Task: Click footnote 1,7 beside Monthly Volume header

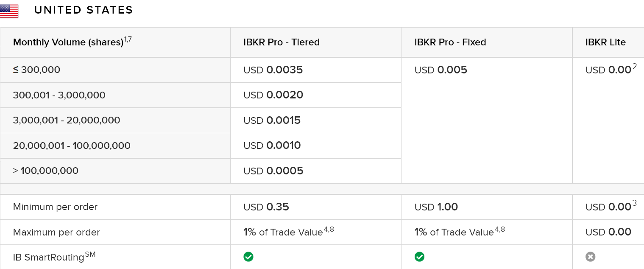Action: point(128,39)
